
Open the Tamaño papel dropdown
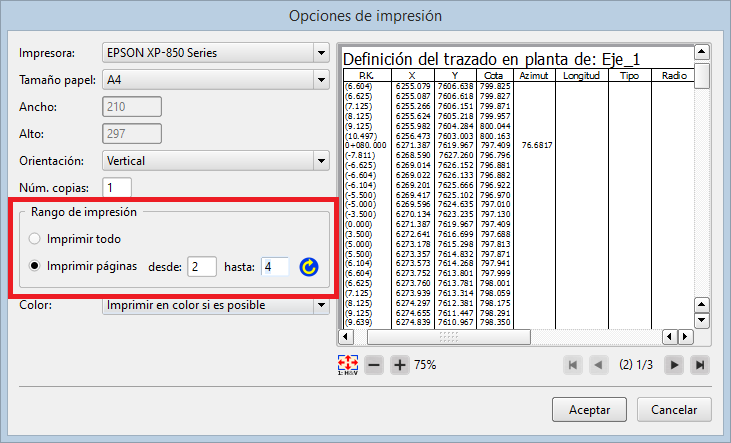(x=216, y=80)
